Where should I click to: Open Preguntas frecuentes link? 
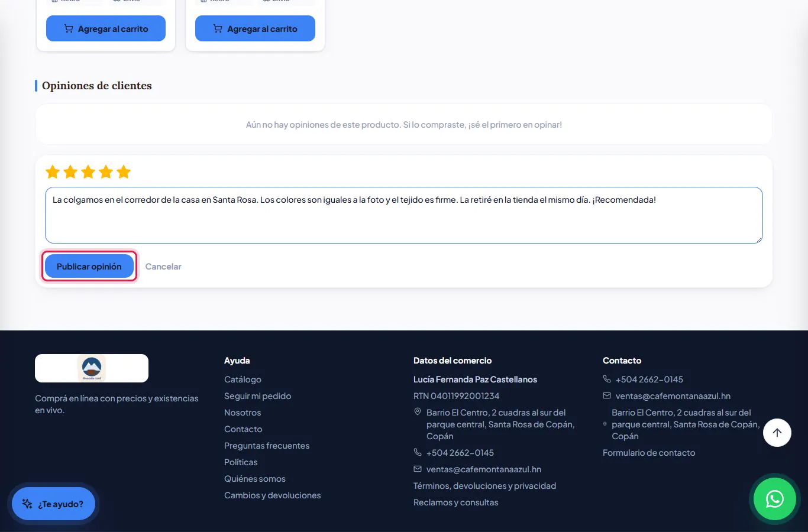267,446
